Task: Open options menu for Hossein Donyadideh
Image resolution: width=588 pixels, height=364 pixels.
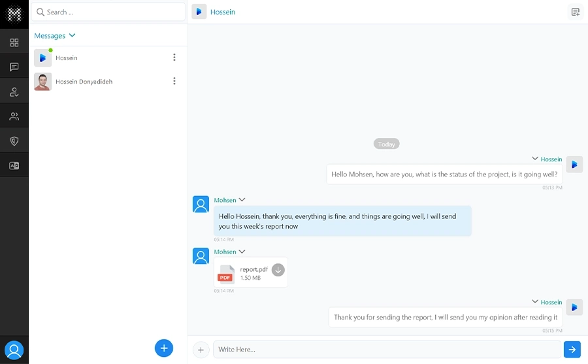Action: [x=174, y=81]
